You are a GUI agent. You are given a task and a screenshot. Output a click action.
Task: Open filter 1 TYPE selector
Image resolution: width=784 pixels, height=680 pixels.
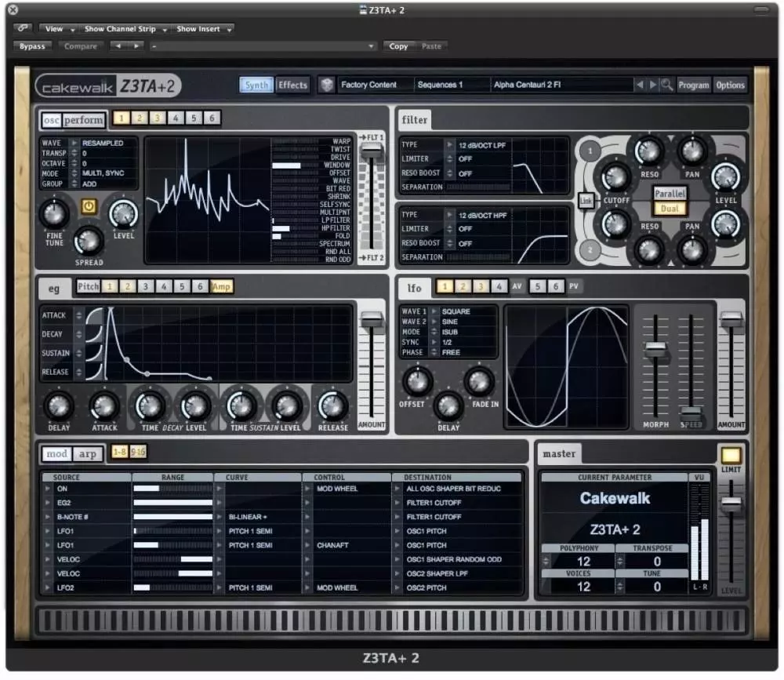[x=449, y=144]
